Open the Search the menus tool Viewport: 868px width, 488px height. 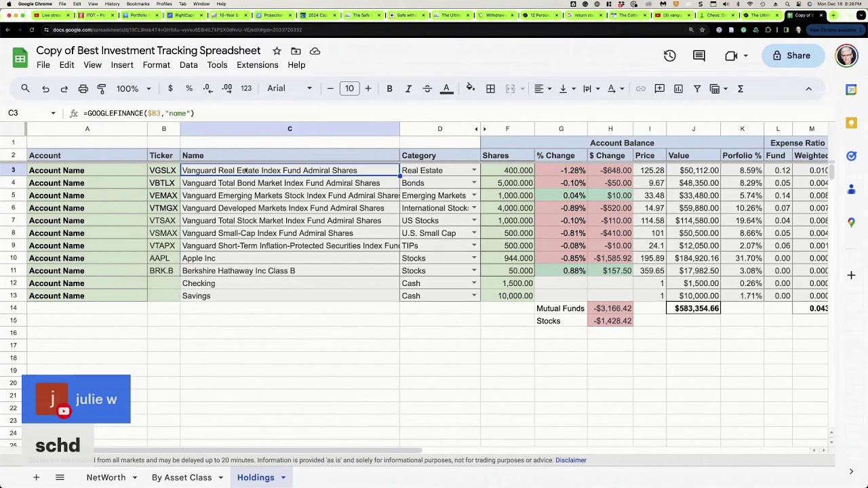coord(25,89)
